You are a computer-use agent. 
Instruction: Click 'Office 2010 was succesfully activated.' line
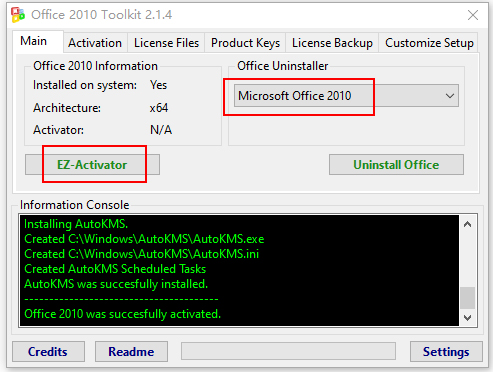(x=122, y=314)
